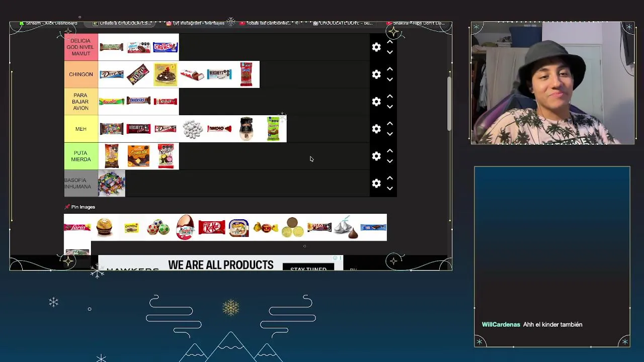Move the BASOFIA INHUMANA row up
Screen dimensions: 644x362
point(389,178)
